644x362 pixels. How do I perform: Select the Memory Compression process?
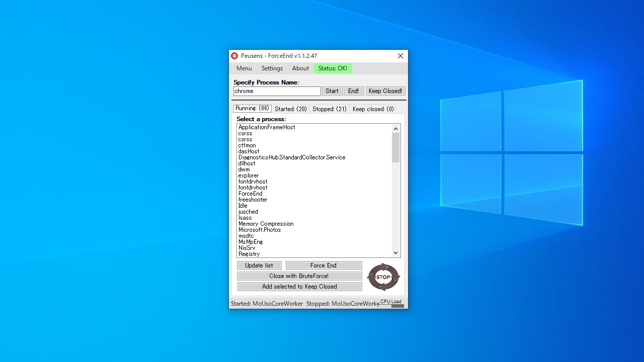[x=266, y=224]
